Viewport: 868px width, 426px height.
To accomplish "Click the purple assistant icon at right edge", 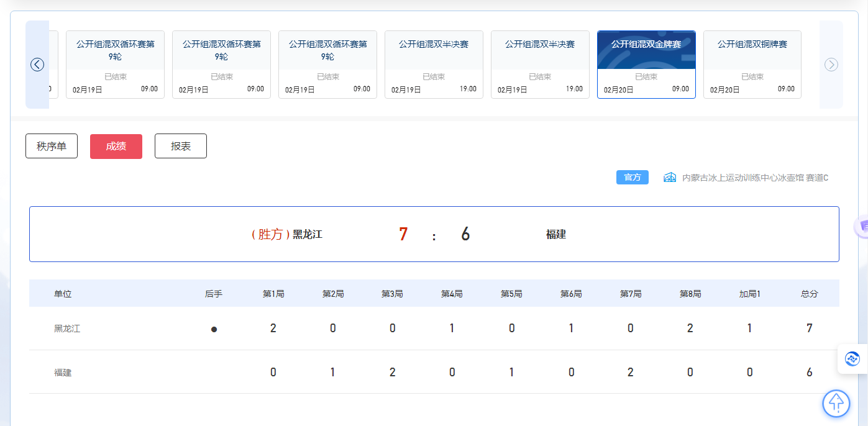I will [862, 227].
